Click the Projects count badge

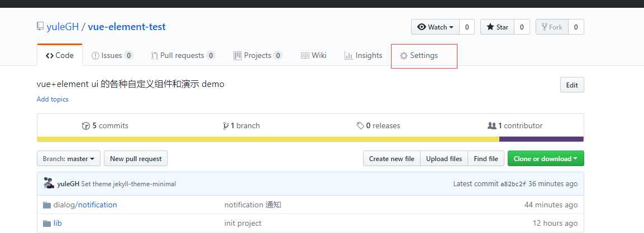click(x=278, y=55)
